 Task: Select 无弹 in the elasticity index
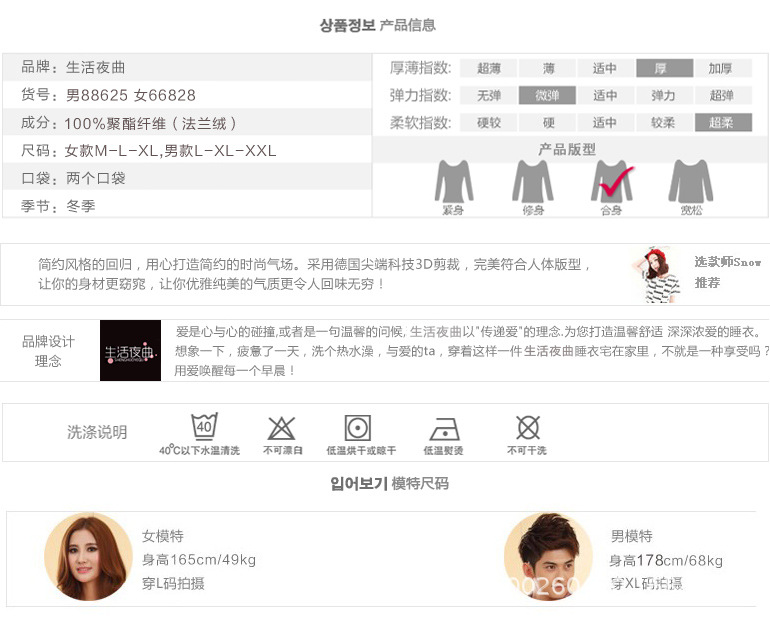point(488,95)
